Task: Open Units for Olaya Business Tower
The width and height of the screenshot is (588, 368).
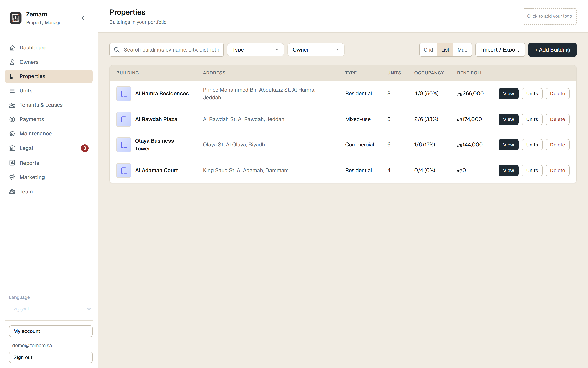Action: click(x=532, y=145)
